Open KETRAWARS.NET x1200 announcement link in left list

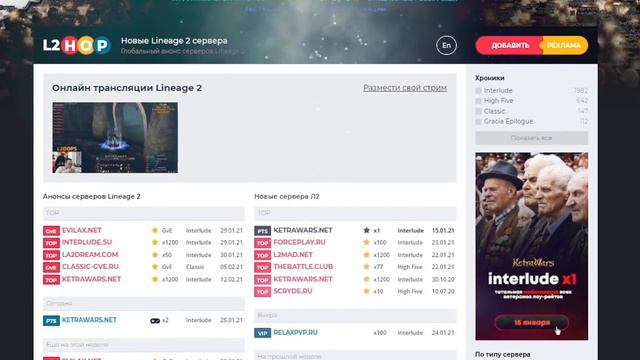coord(91,279)
